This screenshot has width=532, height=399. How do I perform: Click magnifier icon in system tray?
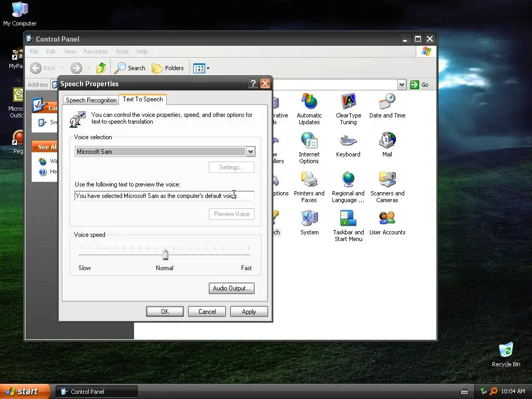pos(494,391)
